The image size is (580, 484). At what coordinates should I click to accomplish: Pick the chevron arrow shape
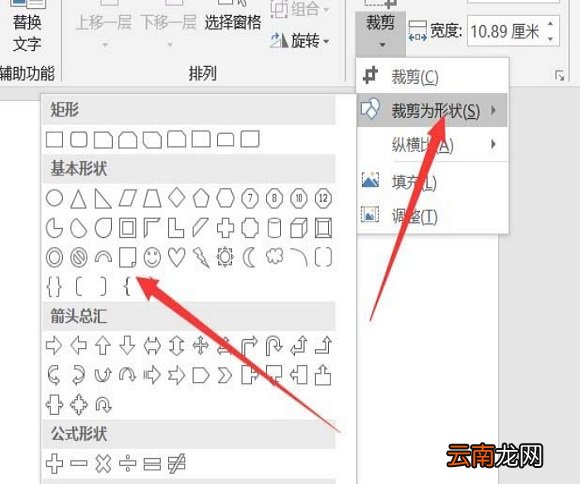coord(225,376)
